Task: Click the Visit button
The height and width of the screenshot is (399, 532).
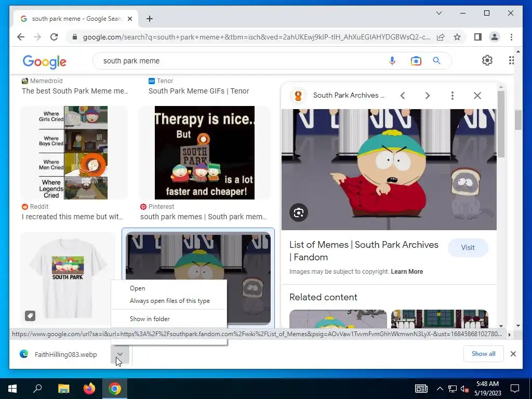Action: click(x=468, y=248)
